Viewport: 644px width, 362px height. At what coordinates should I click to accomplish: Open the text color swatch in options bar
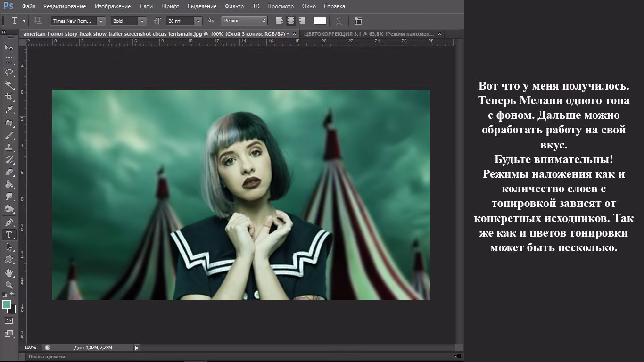click(320, 21)
